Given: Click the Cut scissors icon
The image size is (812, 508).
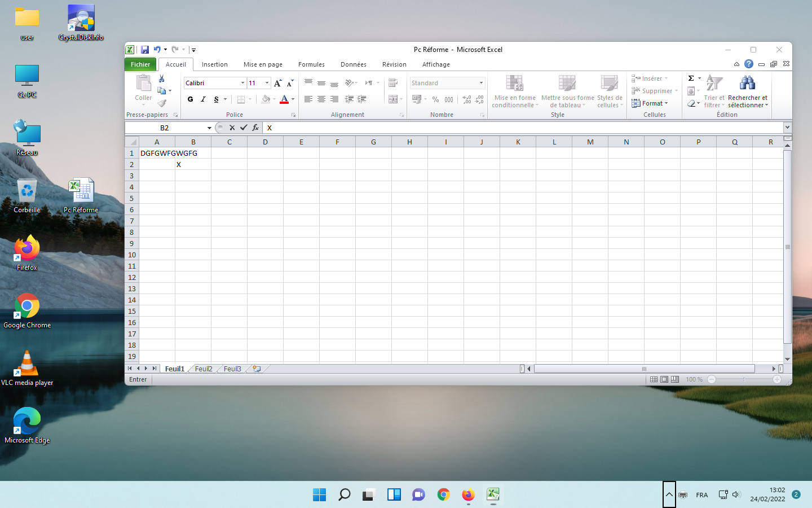Looking at the screenshot, I should [x=162, y=79].
